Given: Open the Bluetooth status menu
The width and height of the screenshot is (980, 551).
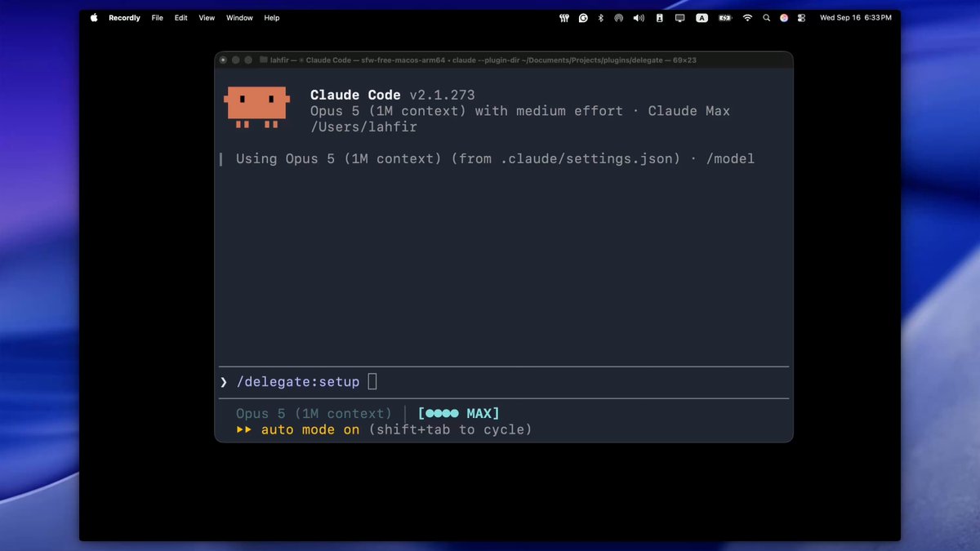Looking at the screenshot, I should (x=601, y=18).
